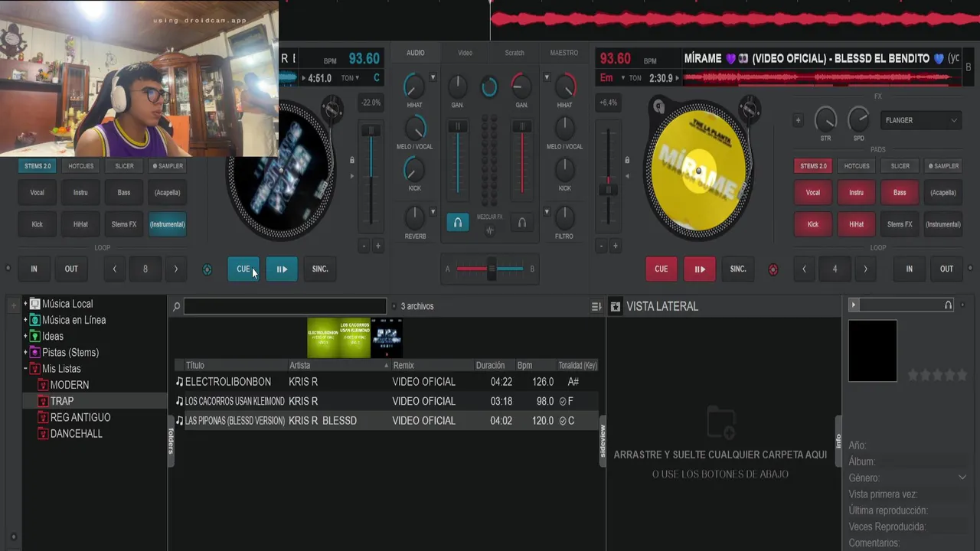Image resolution: width=980 pixels, height=551 pixels.
Task: Select right deck STEMS 2.0 pad mode
Action: tap(813, 166)
